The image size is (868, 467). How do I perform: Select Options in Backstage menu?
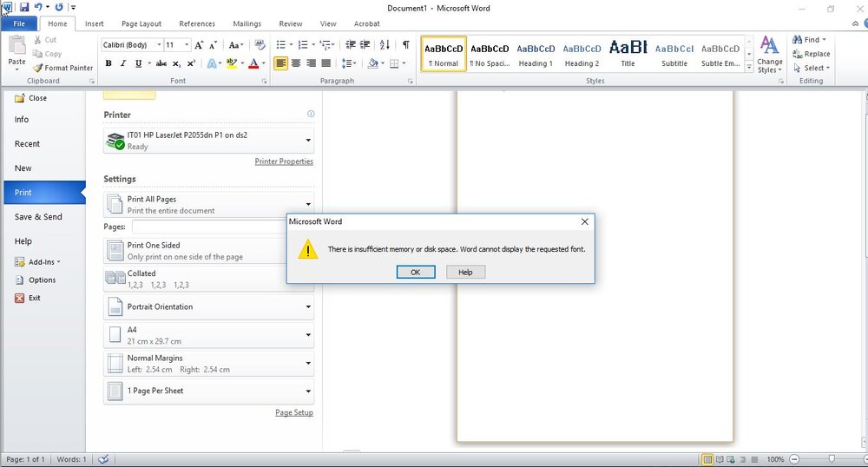pyautogui.click(x=36, y=280)
